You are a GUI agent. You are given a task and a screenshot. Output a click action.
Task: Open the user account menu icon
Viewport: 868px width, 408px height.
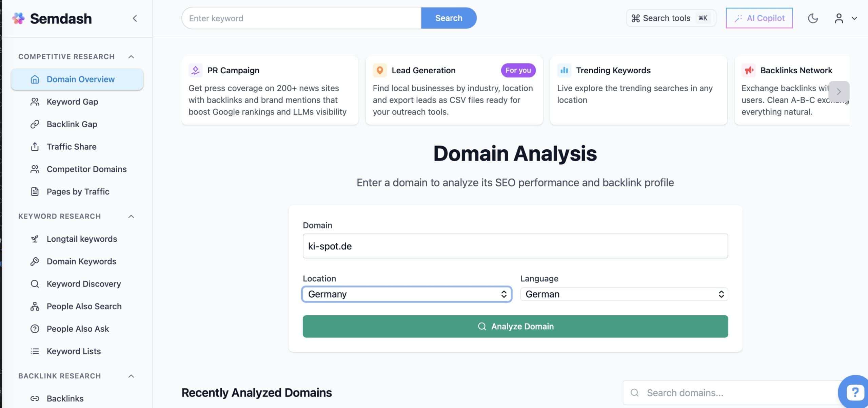click(839, 18)
